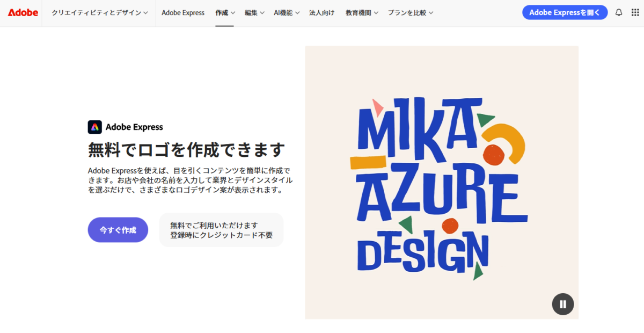Click the Adobe Expressを開く button
The width and height of the screenshot is (644, 333).
click(x=565, y=12)
